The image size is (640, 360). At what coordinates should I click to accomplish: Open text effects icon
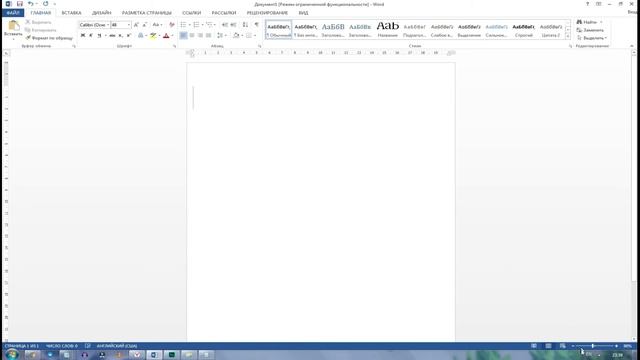(140, 36)
